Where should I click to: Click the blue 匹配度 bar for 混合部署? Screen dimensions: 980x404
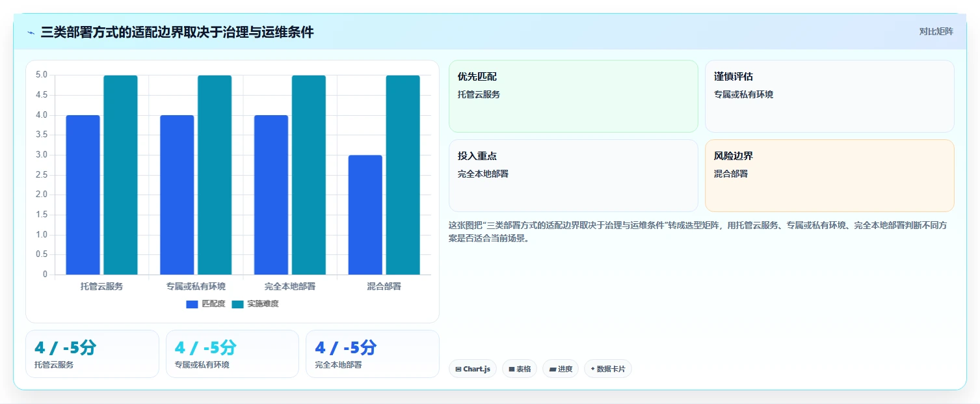point(365,215)
